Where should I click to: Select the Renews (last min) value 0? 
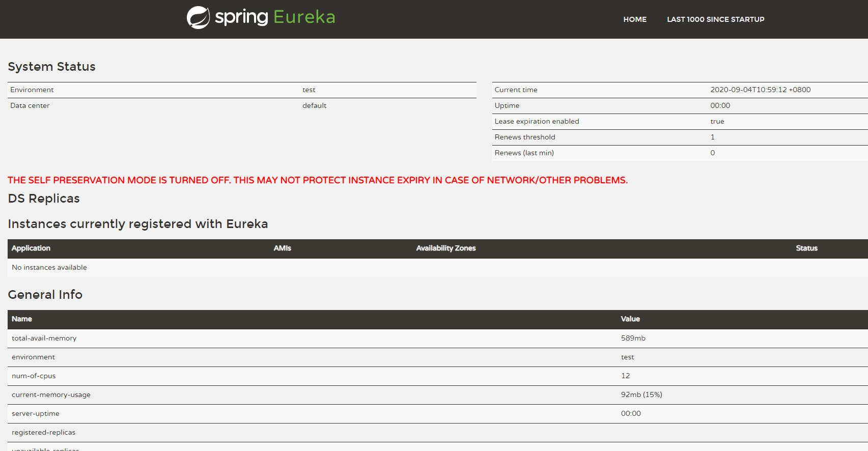pos(712,153)
